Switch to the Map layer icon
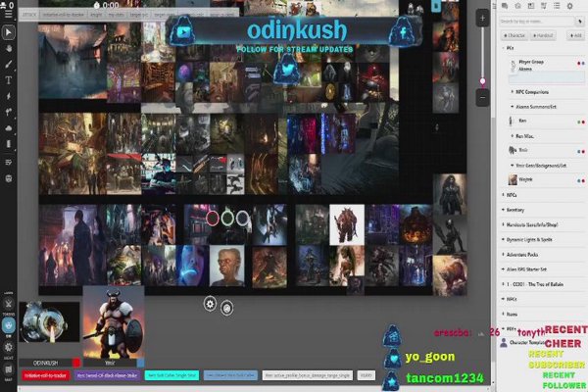 coord(8,369)
